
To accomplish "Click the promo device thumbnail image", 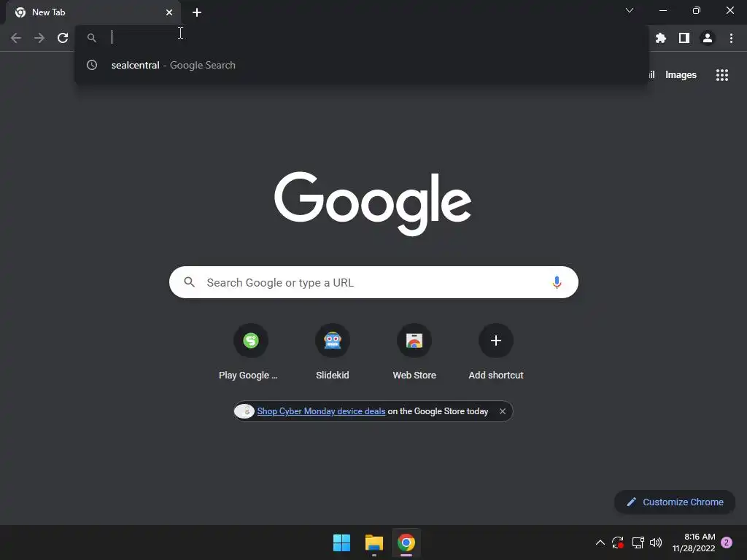I will [x=244, y=411].
